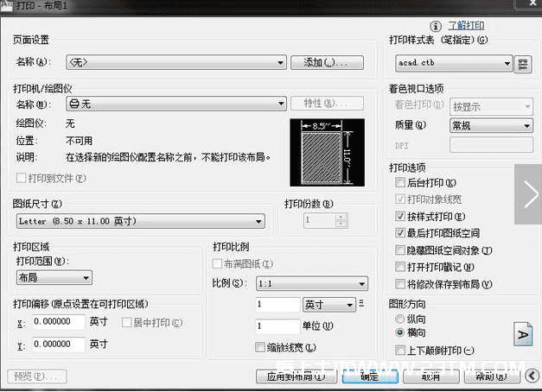Select 纵向 orientation radio button
542x392 pixels.
399,319
